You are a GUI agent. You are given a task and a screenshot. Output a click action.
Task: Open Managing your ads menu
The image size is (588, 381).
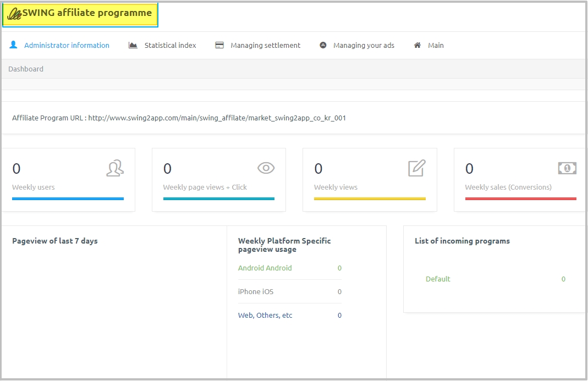(x=364, y=45)
